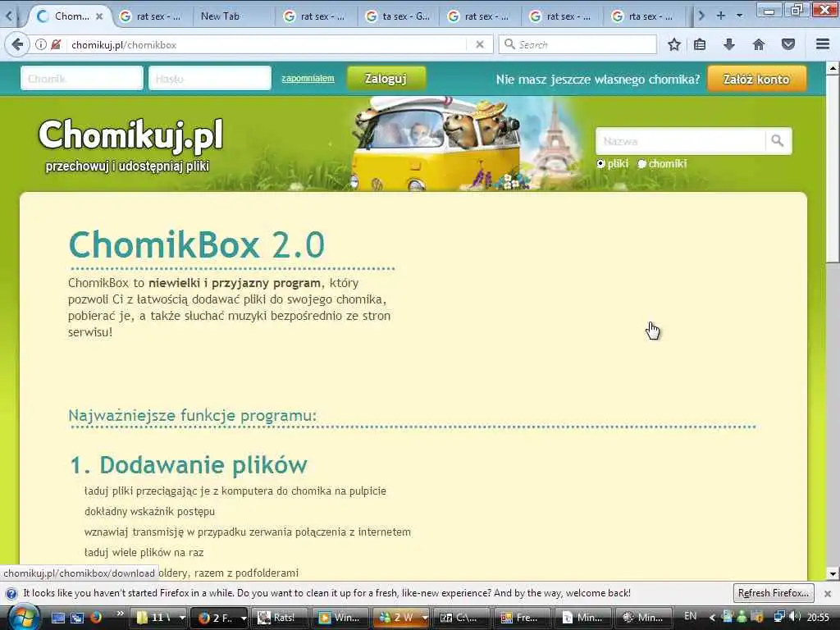Bookmark this page with the star icon

click(x=674, y=44)
